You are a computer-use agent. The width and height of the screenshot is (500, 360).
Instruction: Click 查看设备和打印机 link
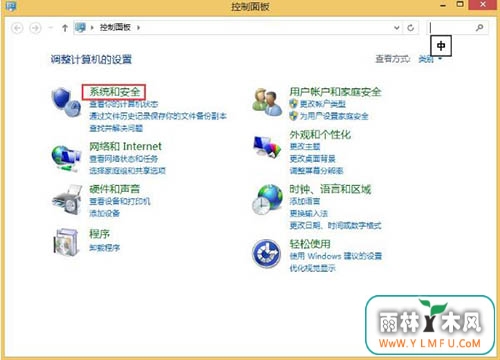coord(120,201)
